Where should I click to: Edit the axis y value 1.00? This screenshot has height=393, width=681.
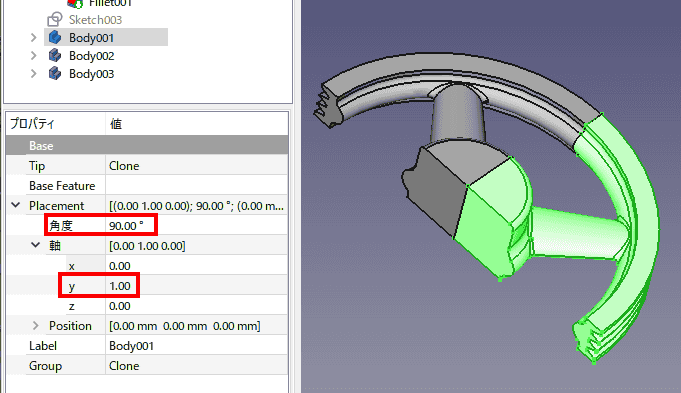coord(197,286)
